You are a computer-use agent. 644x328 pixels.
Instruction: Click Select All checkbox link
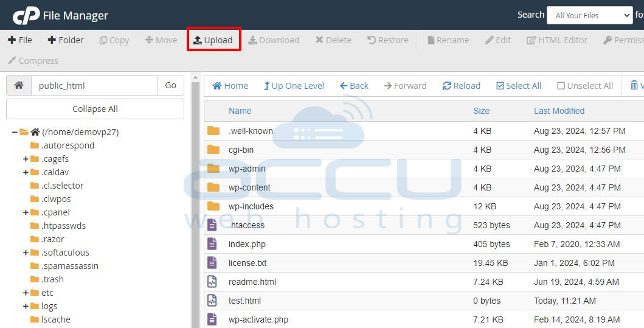click(x=519, y=86)
